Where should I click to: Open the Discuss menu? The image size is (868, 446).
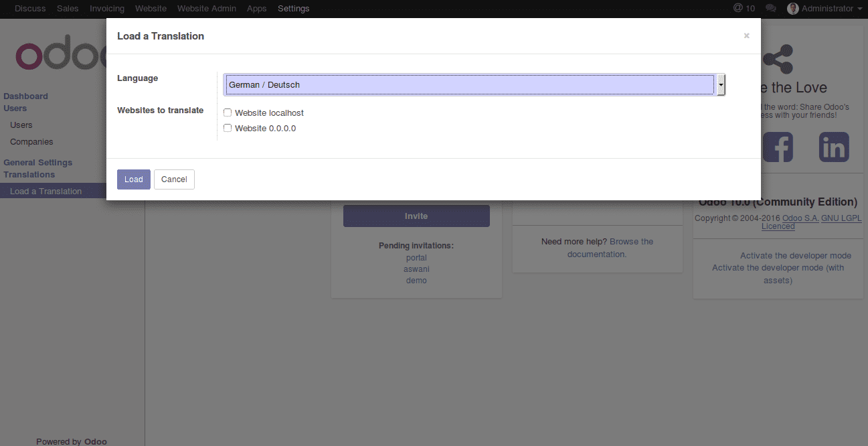[30, 9]
